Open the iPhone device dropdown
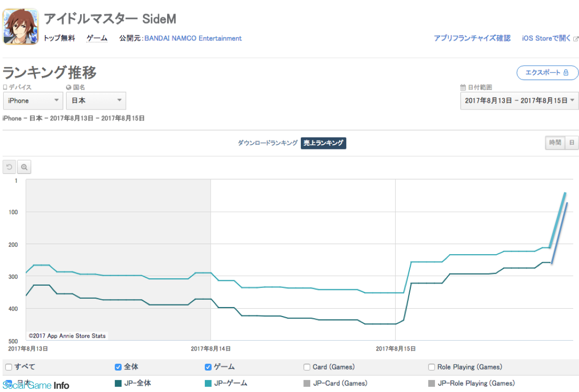Screen dimensions: 579x392 point(33,101)
